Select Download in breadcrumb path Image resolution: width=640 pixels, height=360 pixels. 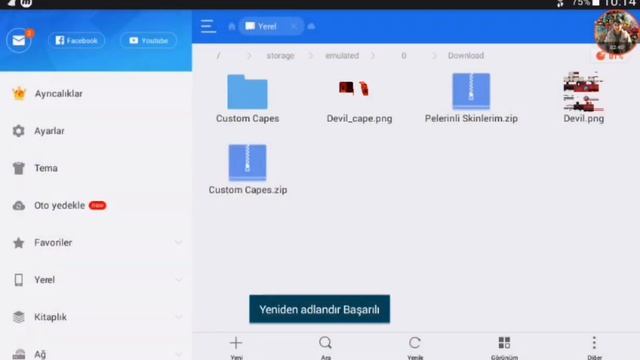(466, 56)
